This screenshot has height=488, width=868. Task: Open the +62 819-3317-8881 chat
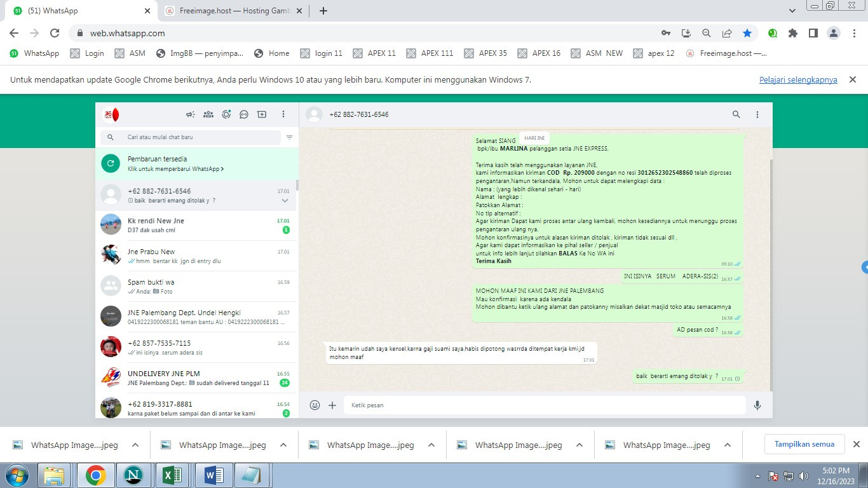(x=196, y=407)
